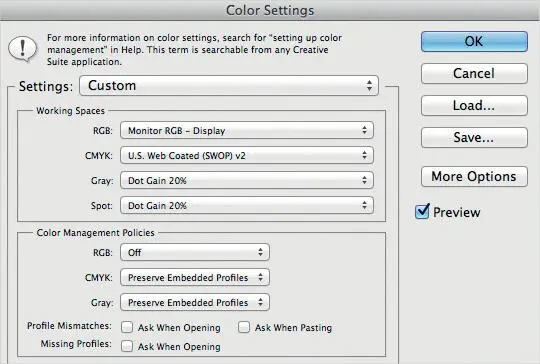Image resolution: width=540 pixels, height=364 pixels.
Task: Cancel the Color Settings dialog
Action: pos(474,73)
